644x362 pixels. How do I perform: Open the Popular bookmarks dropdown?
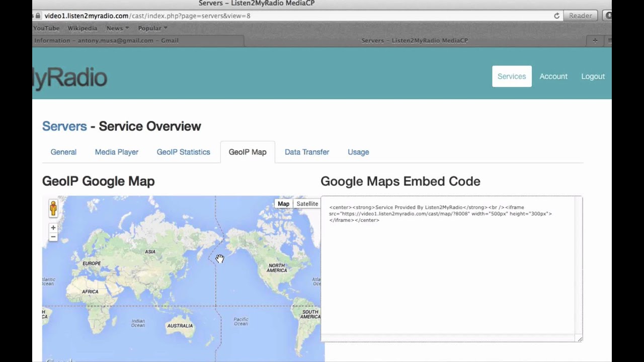(152, 28)
